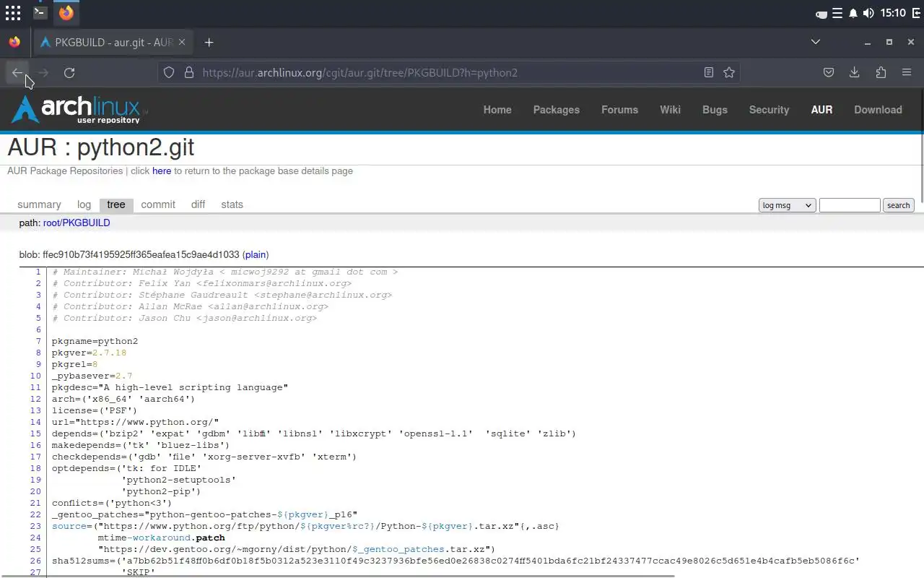The width and height of the screenshot is (924, 578).
Task: Switch to the summary tab
Action: point(39,204)
